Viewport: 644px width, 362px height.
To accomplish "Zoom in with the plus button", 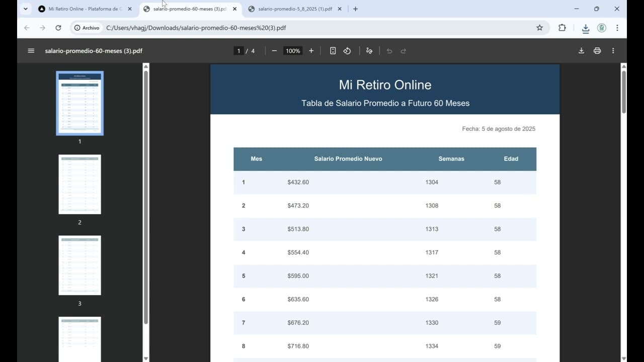I will (311, 50).
